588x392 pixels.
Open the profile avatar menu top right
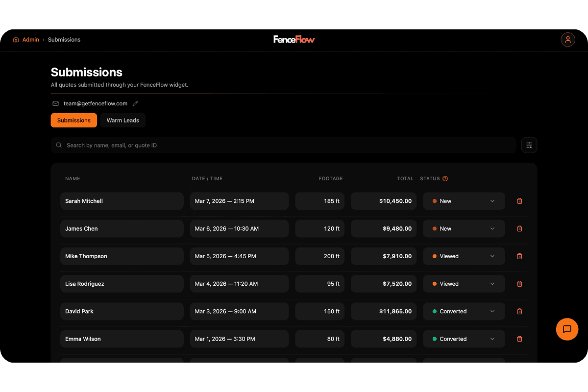tap(567, 39)
